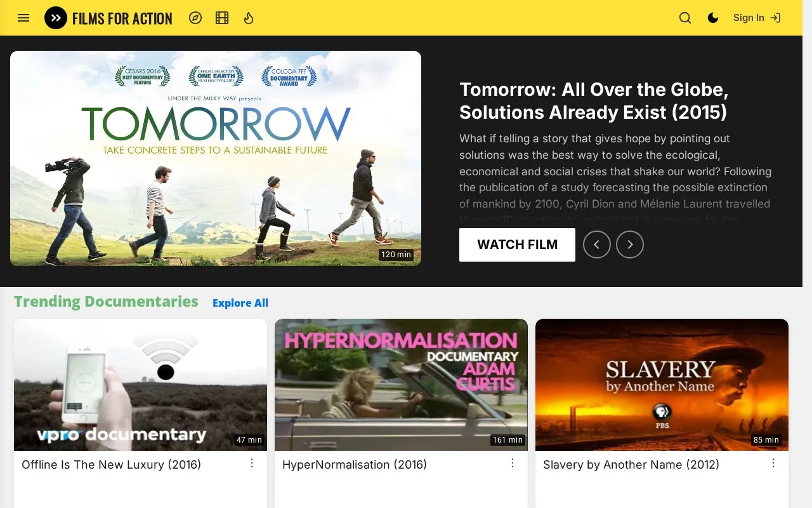Viewport: 812px width, 508px height.
Task: Open the Tomorrow film title heading
Action: tap(594, 101)
